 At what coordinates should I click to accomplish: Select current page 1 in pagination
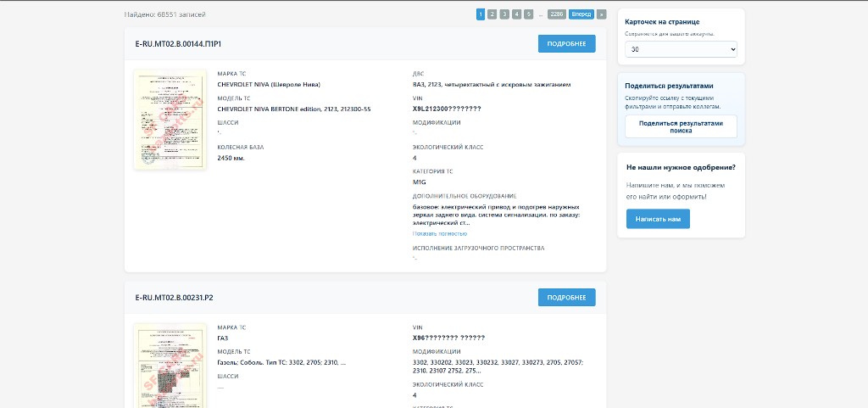click(x=481, y=14)
